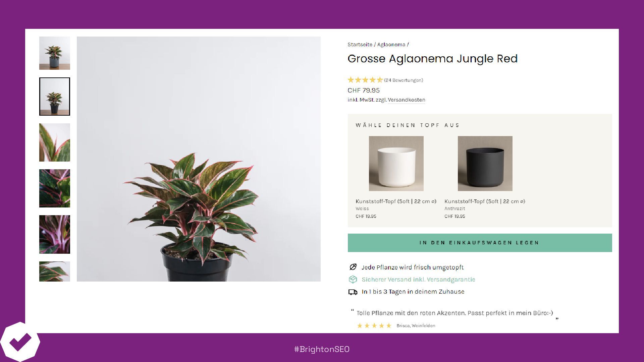Select the highlighted second plant thumbnail
Screen dimensions: 644x362
click(x=55, y=97)
